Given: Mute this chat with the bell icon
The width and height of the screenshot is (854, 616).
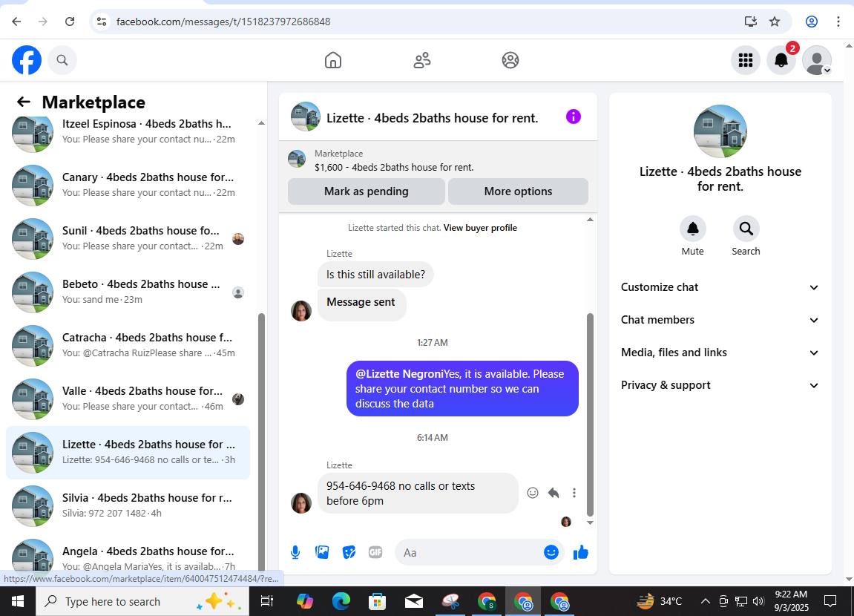Looking at the screenshot, I should click(x=693, y=229).
